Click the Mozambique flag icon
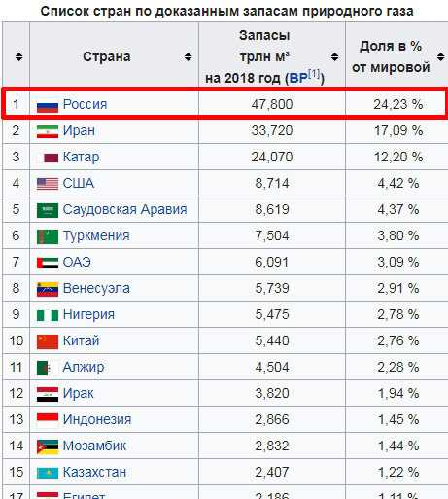Image resolution: width=448 pixels, height=499 pixels. pyautogui.click(x=48, y=446)
